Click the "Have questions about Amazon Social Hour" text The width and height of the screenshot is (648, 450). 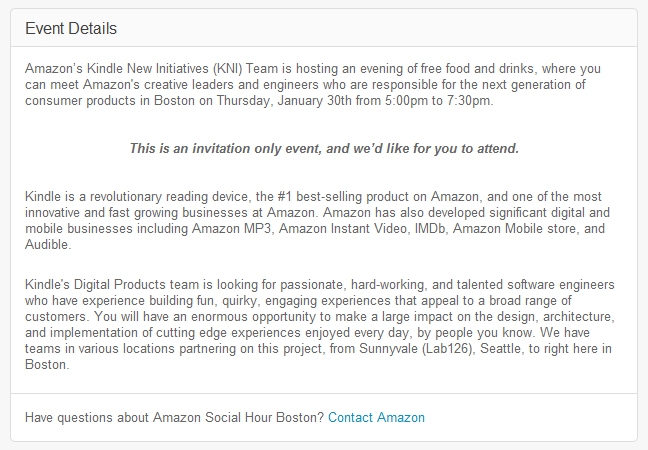174,417
